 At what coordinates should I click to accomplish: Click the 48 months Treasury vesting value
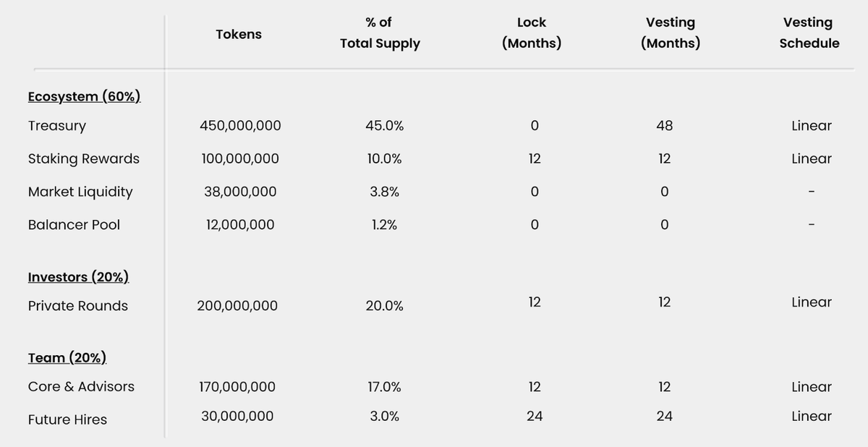pyautogui.click(x=665, y=126)
